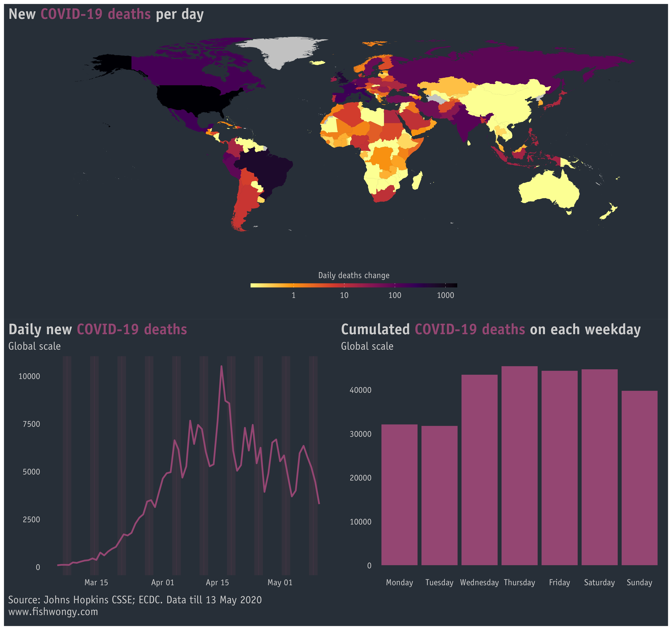Click the x-axis label 'Apr 01'
The width and height of the screenshot is (672, 630).
pyautogui.click(x=163, y=582)
